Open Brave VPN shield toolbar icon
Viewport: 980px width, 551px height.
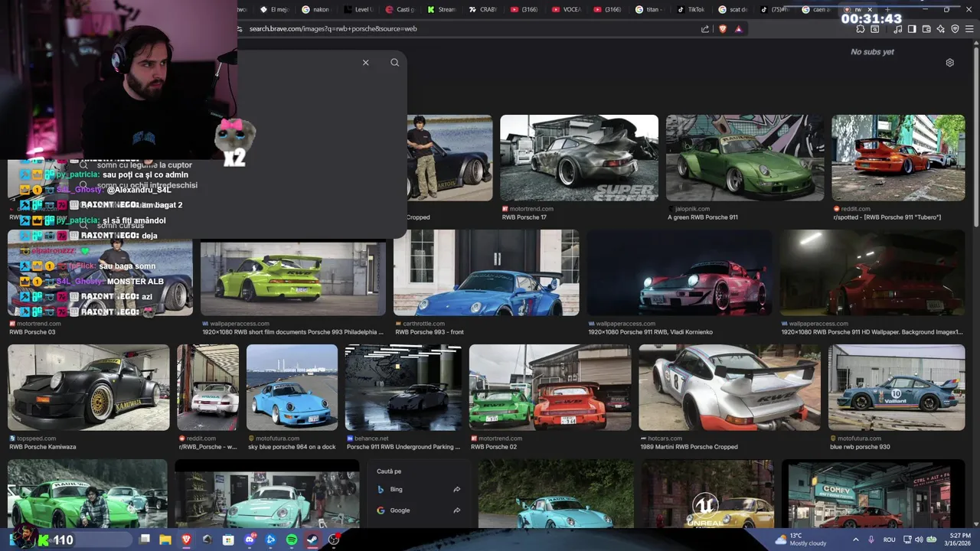click(x=955, y=29)
